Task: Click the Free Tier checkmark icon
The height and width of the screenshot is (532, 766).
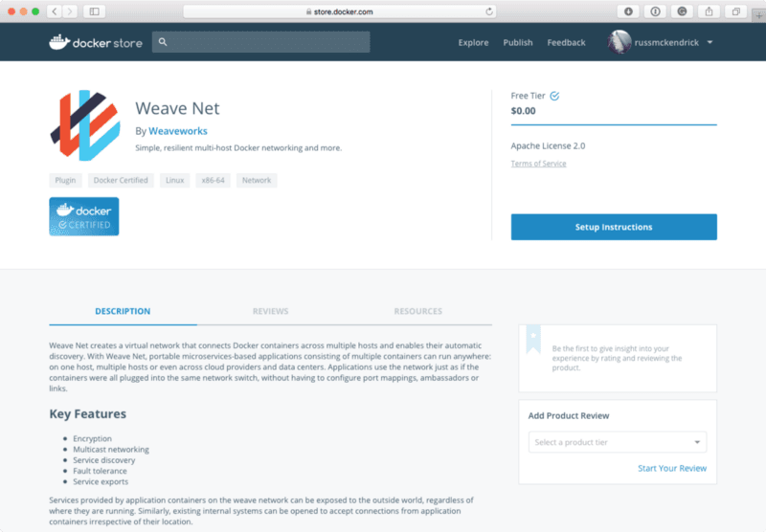Action: pos(554,96)
